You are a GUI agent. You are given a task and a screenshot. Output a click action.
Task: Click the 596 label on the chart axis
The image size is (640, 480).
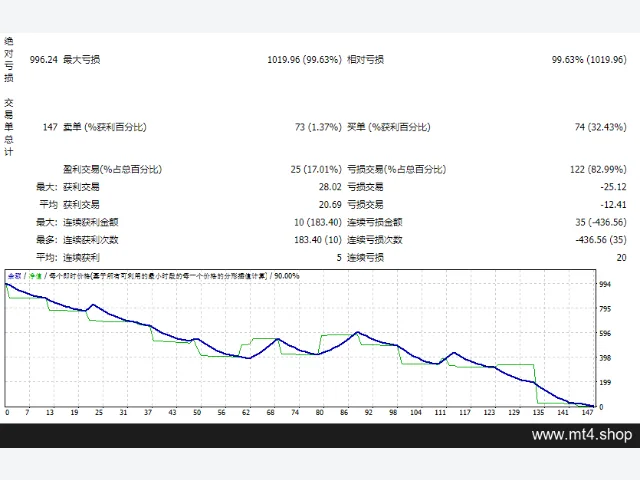pos(605,333)
